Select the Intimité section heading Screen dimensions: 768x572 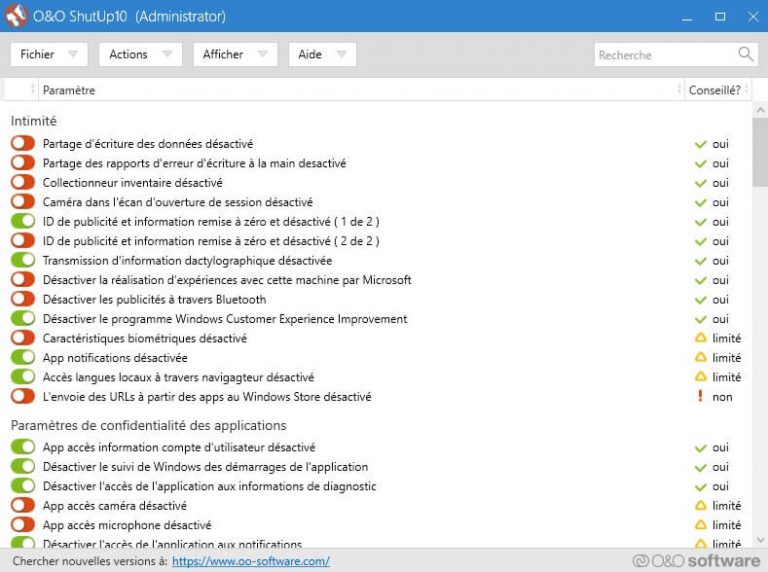click(34, 121)
